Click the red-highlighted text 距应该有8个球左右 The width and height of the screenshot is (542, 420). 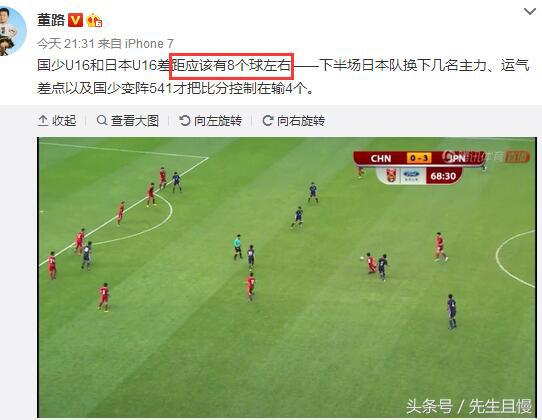pos(231,66)
